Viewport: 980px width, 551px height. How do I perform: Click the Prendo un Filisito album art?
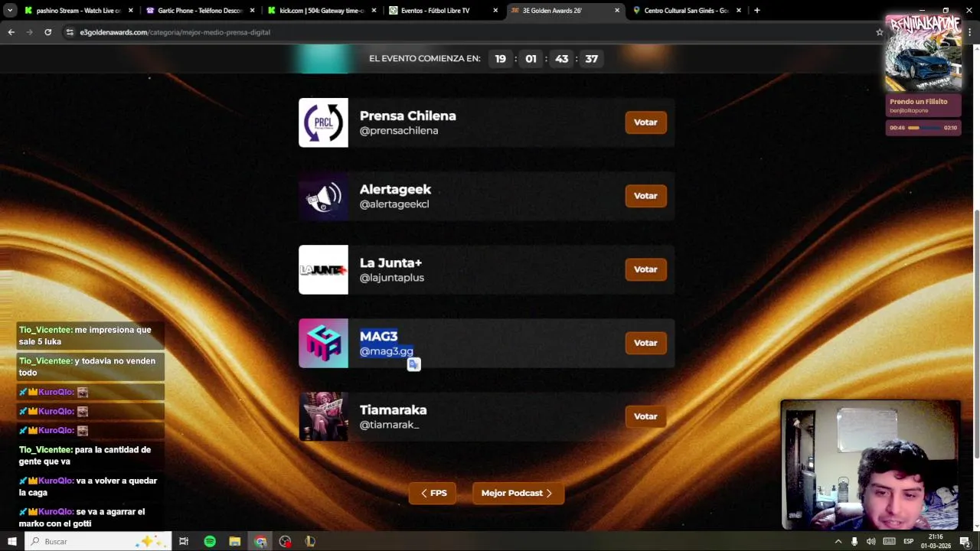(923, 53)
